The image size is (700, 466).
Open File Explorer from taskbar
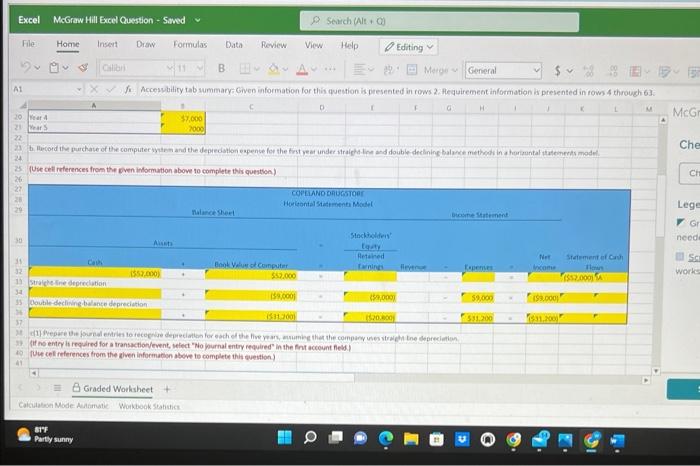point(411,439)
